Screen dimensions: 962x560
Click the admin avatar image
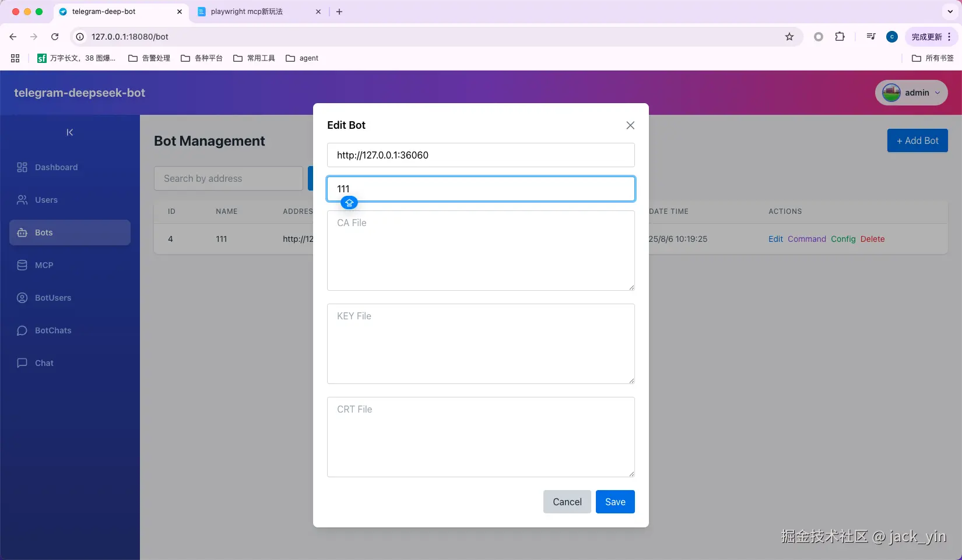(891, 93)
